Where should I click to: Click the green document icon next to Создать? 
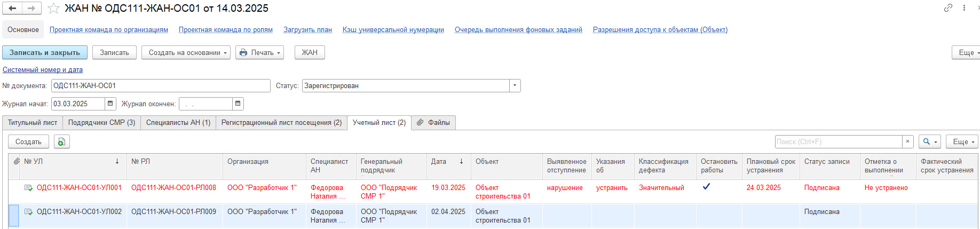(x=62, y=142)
